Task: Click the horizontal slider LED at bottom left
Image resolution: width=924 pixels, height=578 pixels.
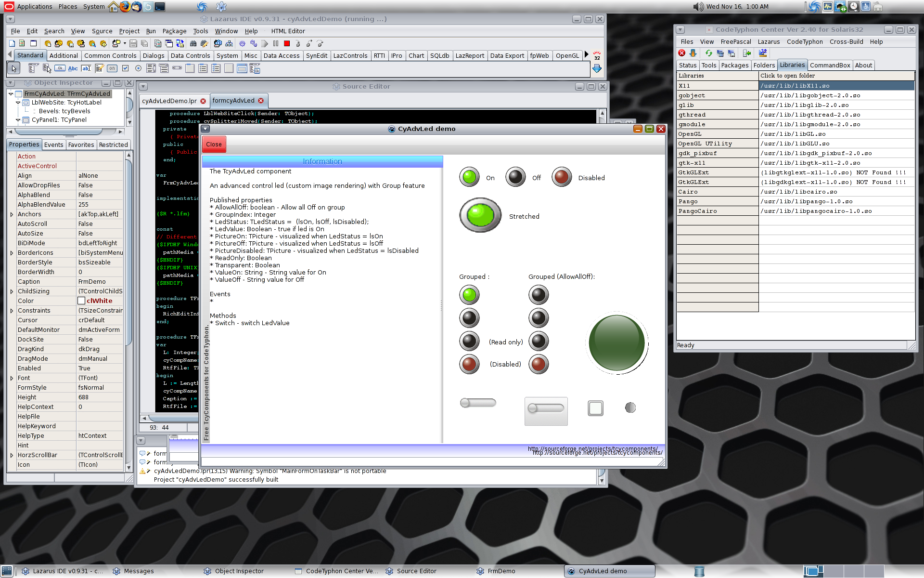Action: [478, 403]
